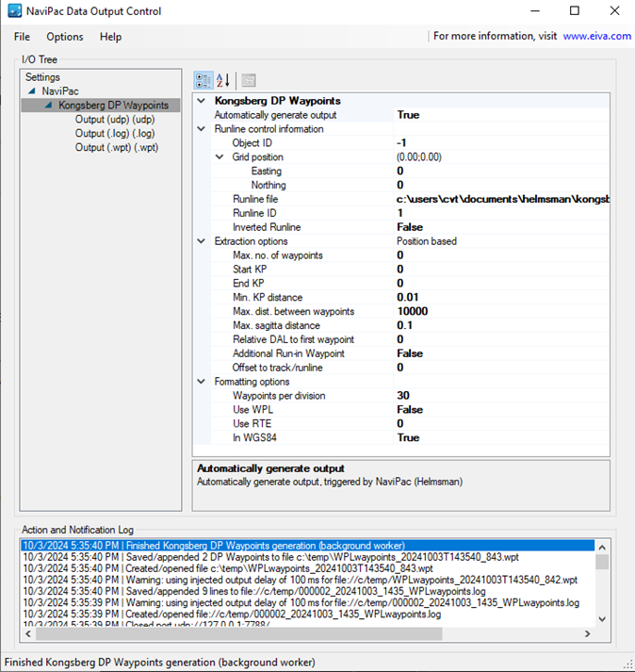Open the www.eiva.com link
This screenshot has width=635, height=672.
pyautogui.click(x=597, y=36)
